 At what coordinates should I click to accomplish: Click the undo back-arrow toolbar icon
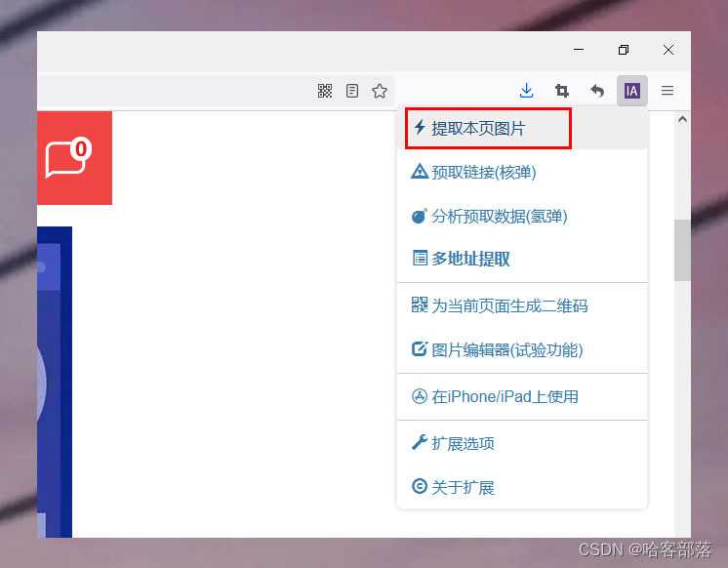pyautogui.click(x=597, y=91)
